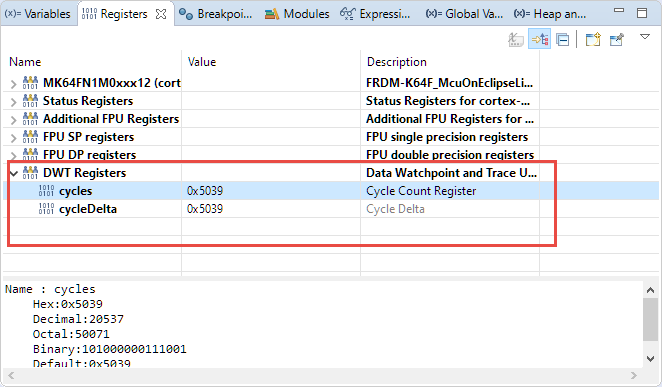Image resolution: width=662 pixels, height=387 pixels.
Task: Click the Hex:0x5039 line in detail pane
Action: (68, 304)
